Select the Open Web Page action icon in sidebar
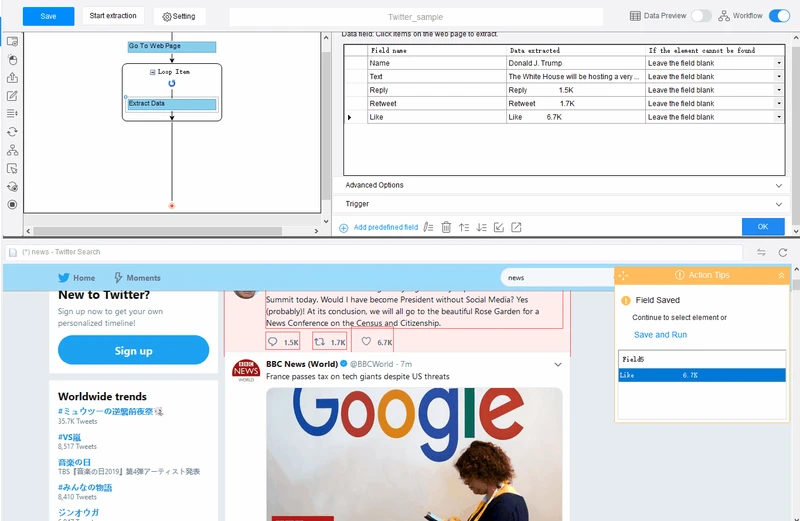800x521 pixels. coord(12,41)
